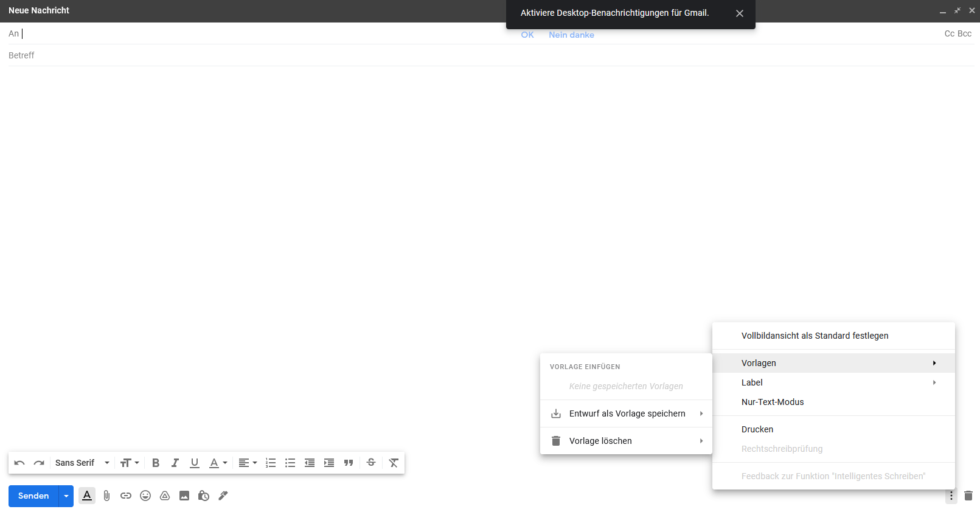Select Entwurf als Vorlage speichern
The width and height of the screenshot is (980, 512).
(x=626, y=413)
